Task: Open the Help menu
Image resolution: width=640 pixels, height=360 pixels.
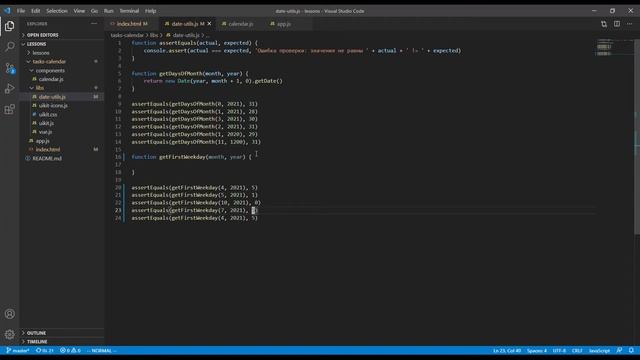Action: coord(151,11)
